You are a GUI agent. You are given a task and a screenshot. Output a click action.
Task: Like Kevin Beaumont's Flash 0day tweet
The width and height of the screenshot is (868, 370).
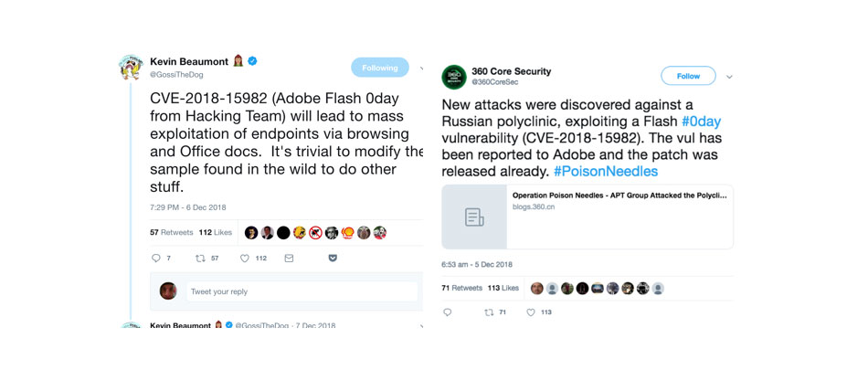click(245, 259)
